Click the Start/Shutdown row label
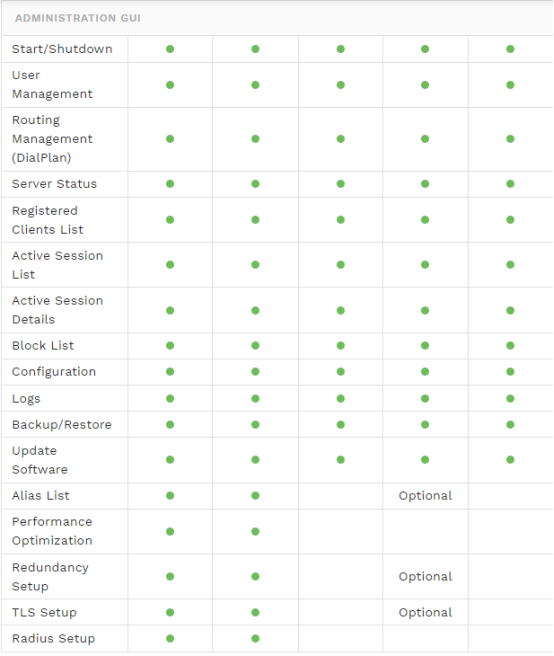 (62, 49)
